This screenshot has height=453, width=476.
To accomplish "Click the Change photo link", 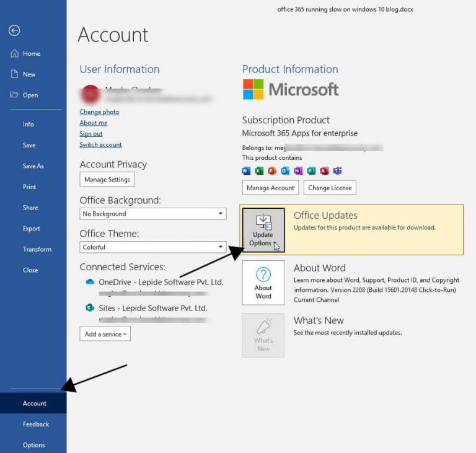I will coord(99,112).
